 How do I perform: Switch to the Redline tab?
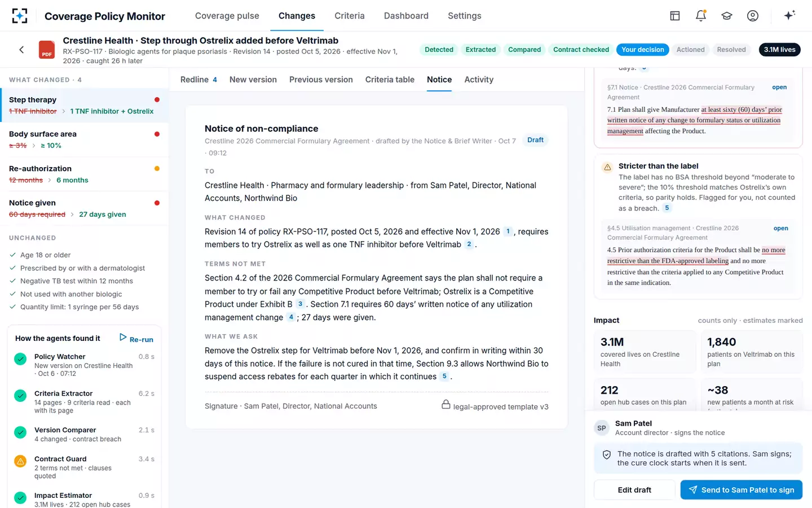[x=198, y=80]
